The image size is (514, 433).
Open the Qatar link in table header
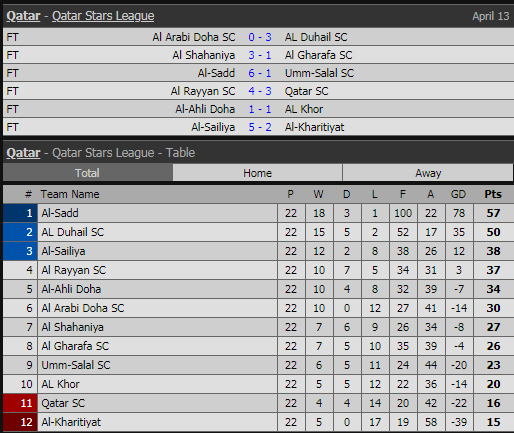coord(23,153)
